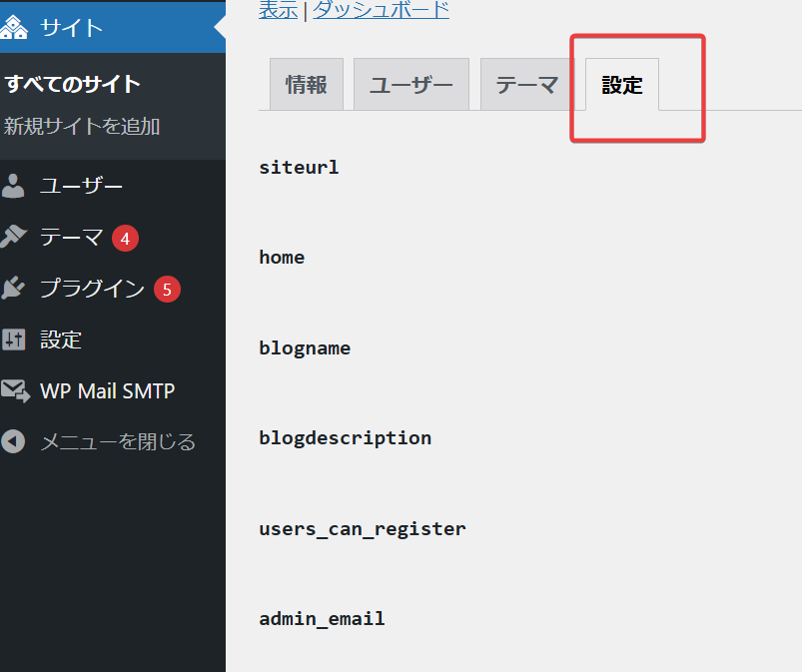Select the Users (ユーザー) icon in the sidebar

coord(15,185)
